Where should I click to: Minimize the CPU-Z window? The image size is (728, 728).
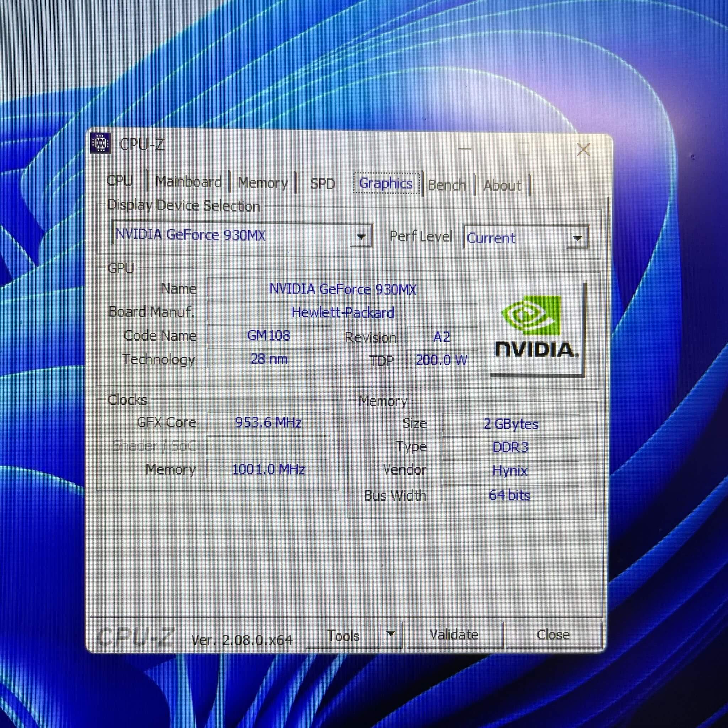tap(465, 149)
